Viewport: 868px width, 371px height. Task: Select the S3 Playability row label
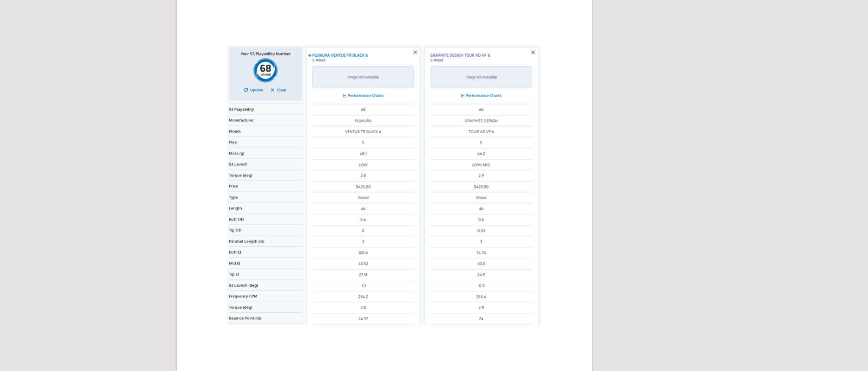point(241,109)
